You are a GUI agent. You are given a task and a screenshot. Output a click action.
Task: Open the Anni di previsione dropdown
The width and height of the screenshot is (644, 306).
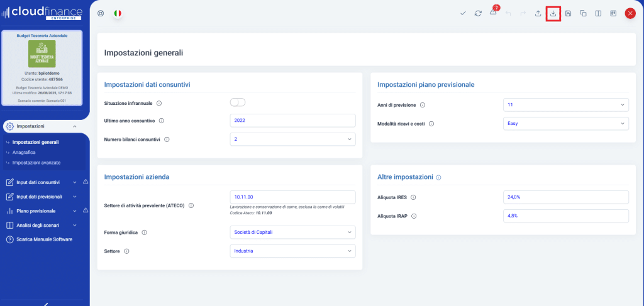pyautogui.click(x=565, y=104)
